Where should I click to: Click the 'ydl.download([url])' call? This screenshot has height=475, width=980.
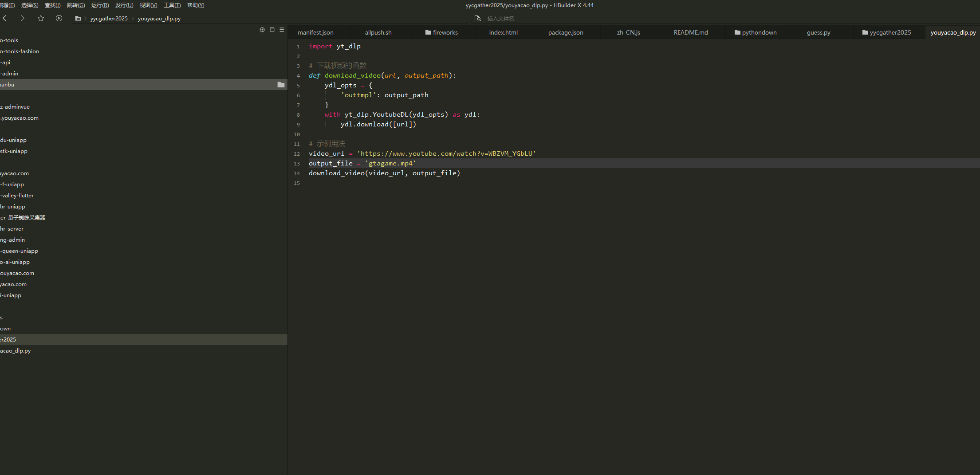point(378,124)
